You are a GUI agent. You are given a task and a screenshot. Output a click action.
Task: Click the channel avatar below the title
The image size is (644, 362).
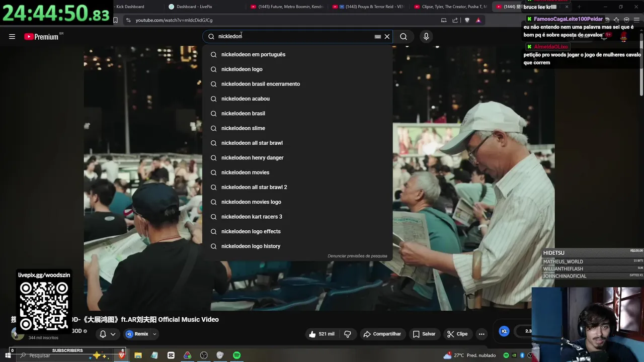coord(18,333)
